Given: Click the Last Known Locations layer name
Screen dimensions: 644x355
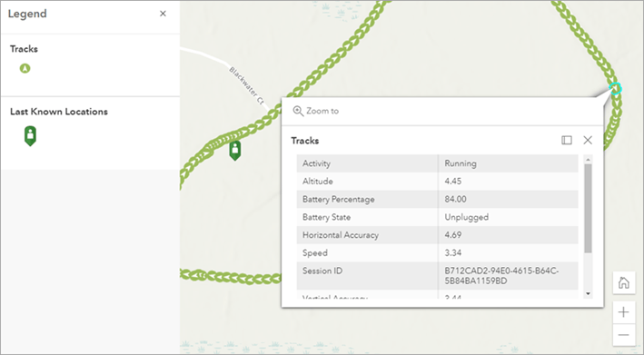Looking at the screenshot, I should pyautogui.click(x=59, y=112).
